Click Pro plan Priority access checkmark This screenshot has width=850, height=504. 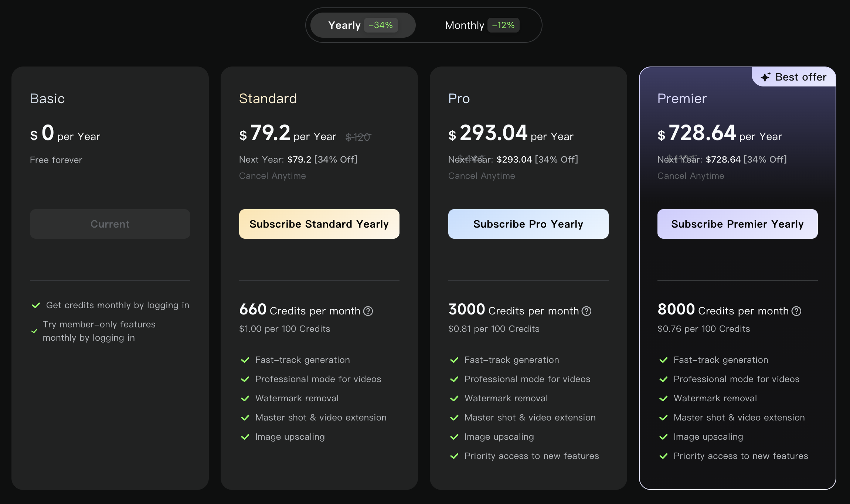pos(454,456)
